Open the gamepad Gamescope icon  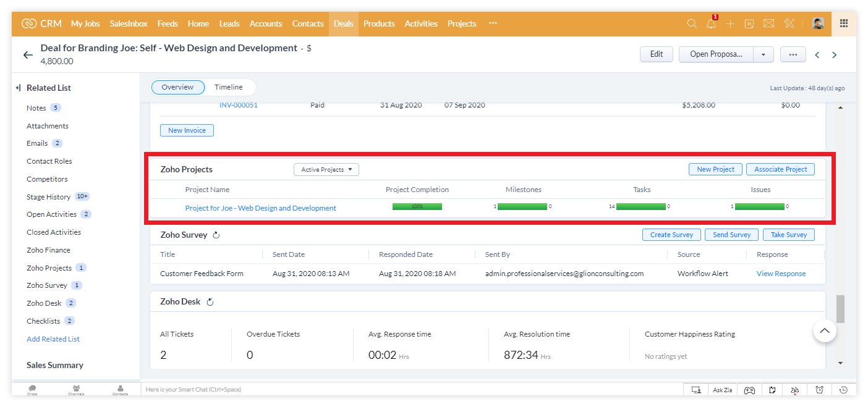coord(749,390)
